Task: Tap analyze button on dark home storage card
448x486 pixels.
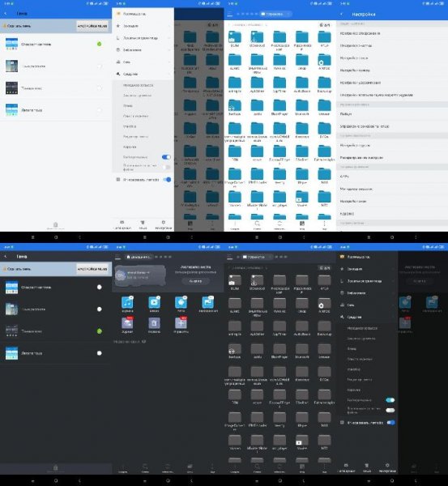Action: click(x=195, y=281)
